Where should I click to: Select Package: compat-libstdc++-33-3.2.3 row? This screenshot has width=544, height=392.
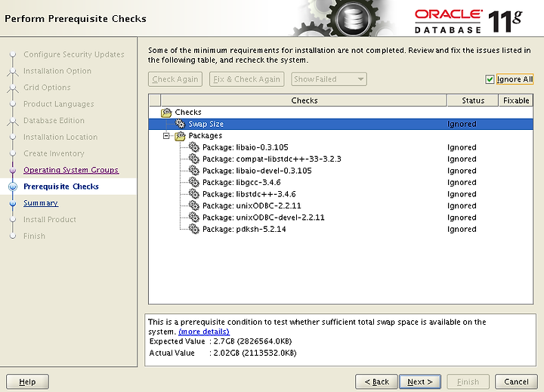click(341, 159)
